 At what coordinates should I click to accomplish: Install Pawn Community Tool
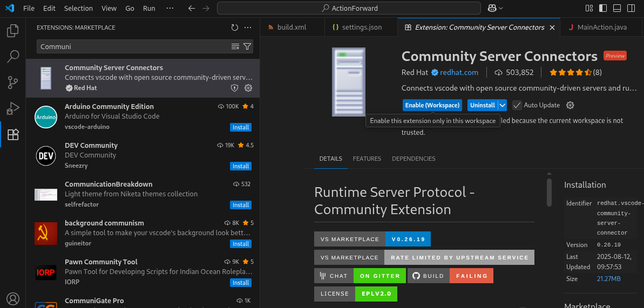click(x=241, y=283)
